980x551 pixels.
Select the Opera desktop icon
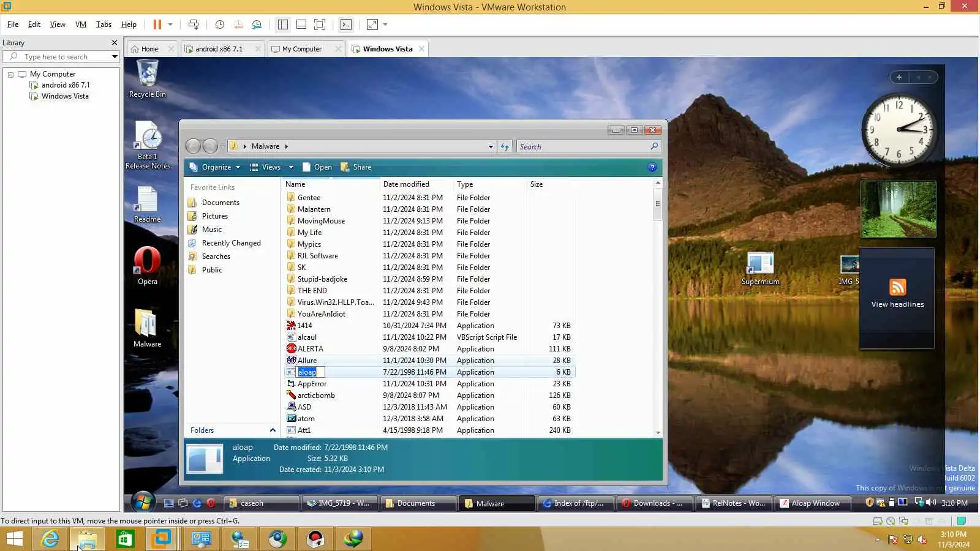coord(147,266)
